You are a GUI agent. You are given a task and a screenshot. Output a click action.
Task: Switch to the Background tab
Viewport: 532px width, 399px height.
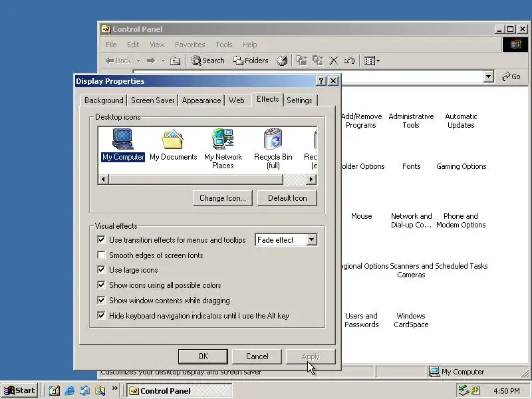[104, 100]
